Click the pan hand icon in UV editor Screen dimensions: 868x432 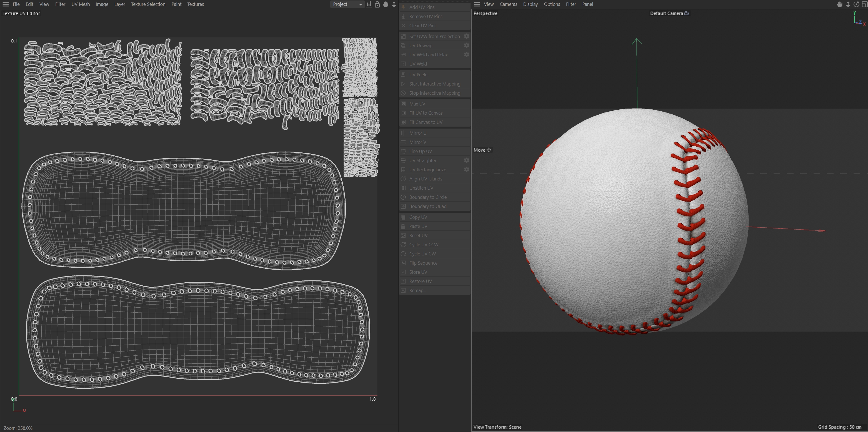click(x=386, y=4)
